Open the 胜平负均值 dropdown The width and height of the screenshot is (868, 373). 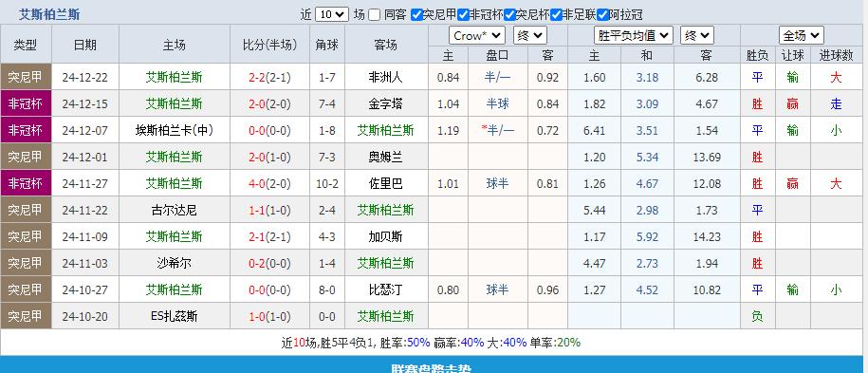coord(634,35)
